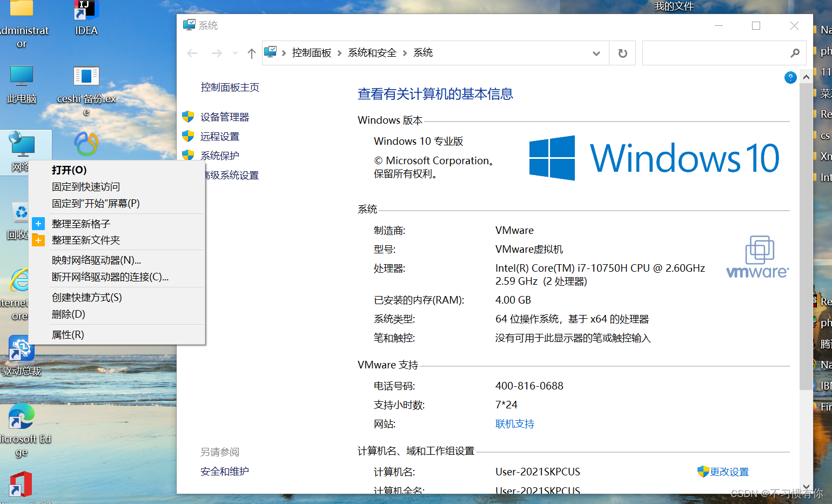Minimize the 系统 window
The width and height of the screenshot is (832, 504).
click(719, 25)
